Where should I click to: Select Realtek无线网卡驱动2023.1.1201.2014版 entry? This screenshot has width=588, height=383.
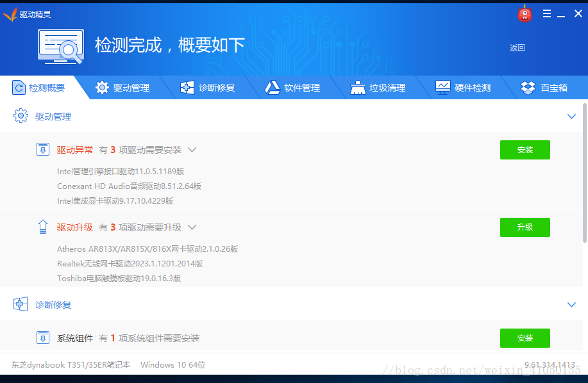click(130, 264)
